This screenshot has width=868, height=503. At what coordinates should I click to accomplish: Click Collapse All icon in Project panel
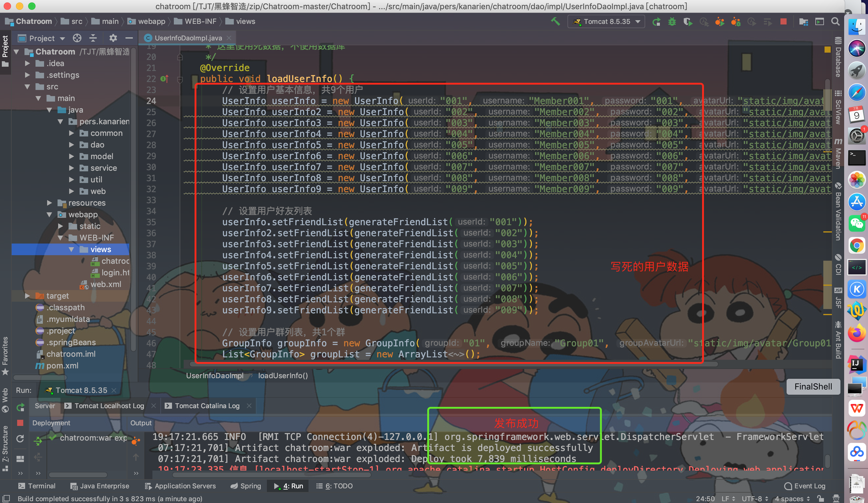pyautogui.click(x=93, y=38)
